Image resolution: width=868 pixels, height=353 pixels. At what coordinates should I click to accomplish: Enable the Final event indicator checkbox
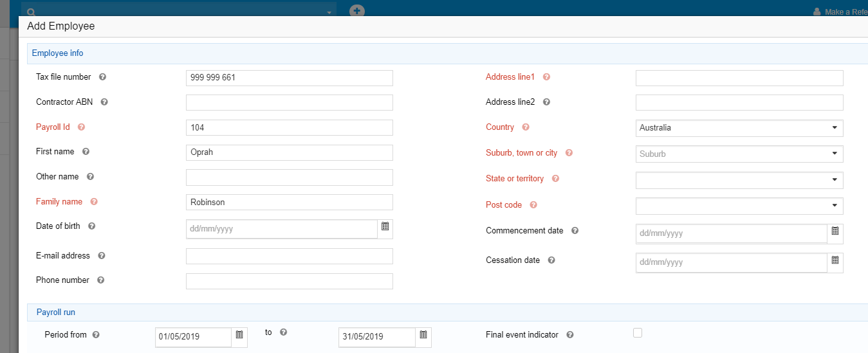tap(638, 332)
